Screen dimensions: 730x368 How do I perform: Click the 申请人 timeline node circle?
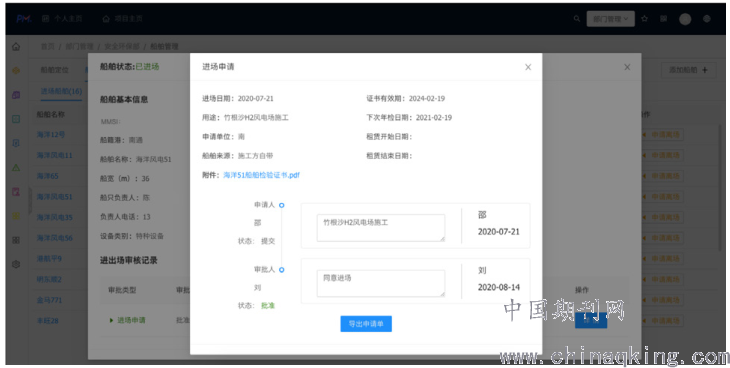point(281,205)
